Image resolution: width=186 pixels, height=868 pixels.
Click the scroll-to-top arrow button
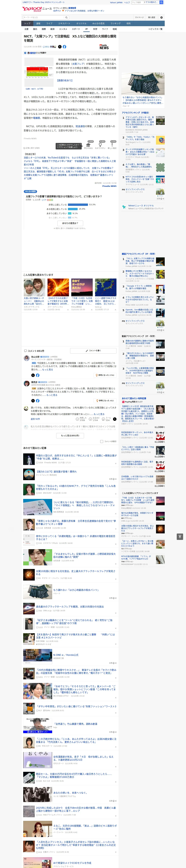click(180, 536)
